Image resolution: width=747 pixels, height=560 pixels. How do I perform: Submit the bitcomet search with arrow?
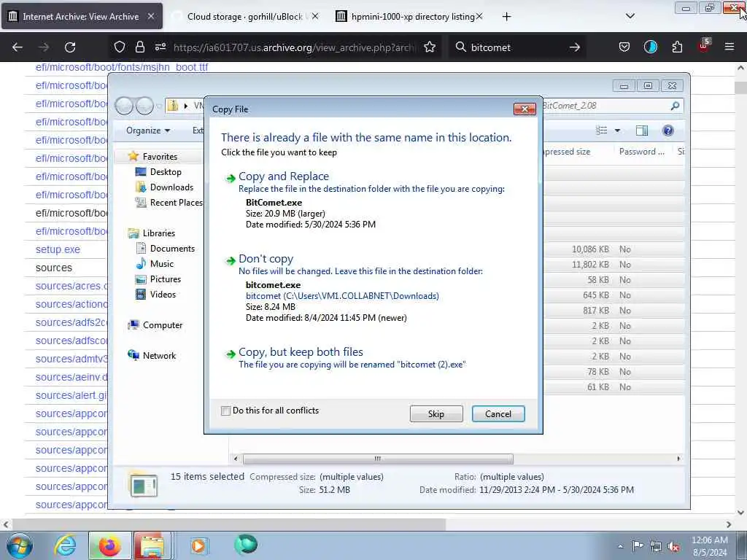tap(575, 47)
